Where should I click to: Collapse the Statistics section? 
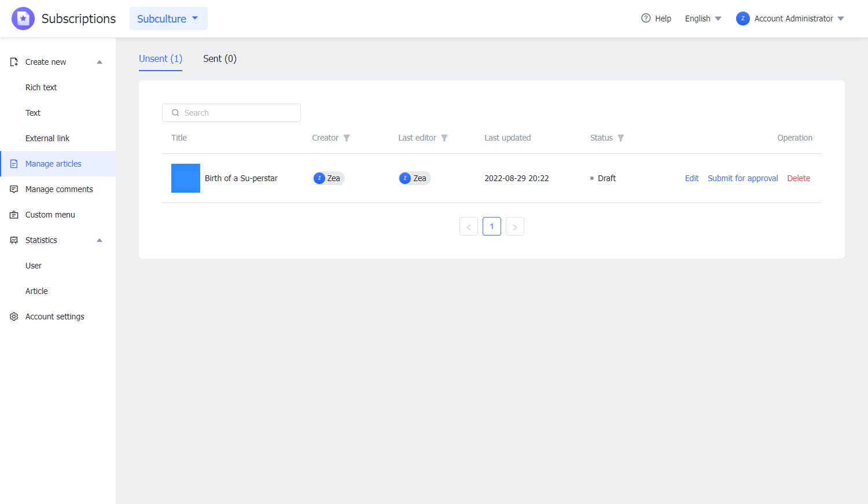[x=99, y=240]
